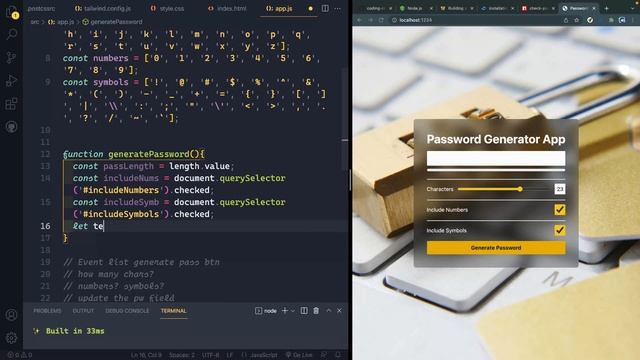Click the LF end-of-line selector in status bar
The height and width of the screenshot is (360, 640).
pyautogui.click(x=230, y=355)
